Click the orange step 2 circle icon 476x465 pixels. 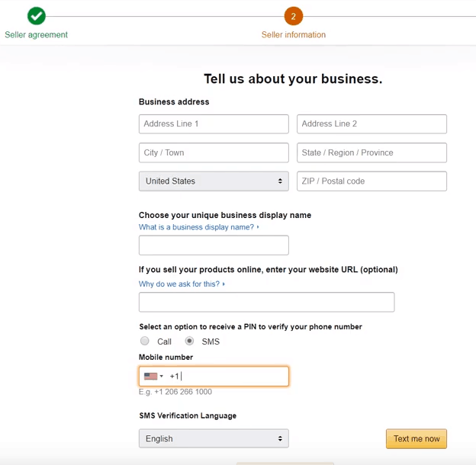pos(293,16)
